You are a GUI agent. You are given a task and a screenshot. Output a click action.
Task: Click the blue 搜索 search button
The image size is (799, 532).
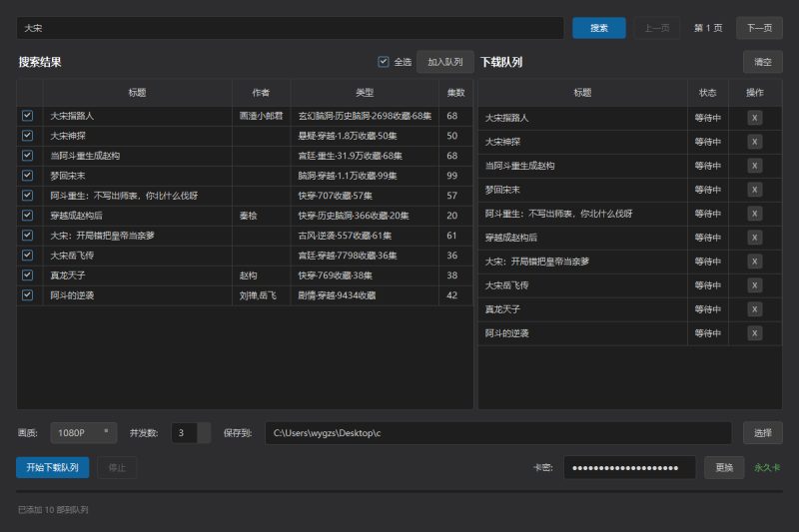point(598,28)
